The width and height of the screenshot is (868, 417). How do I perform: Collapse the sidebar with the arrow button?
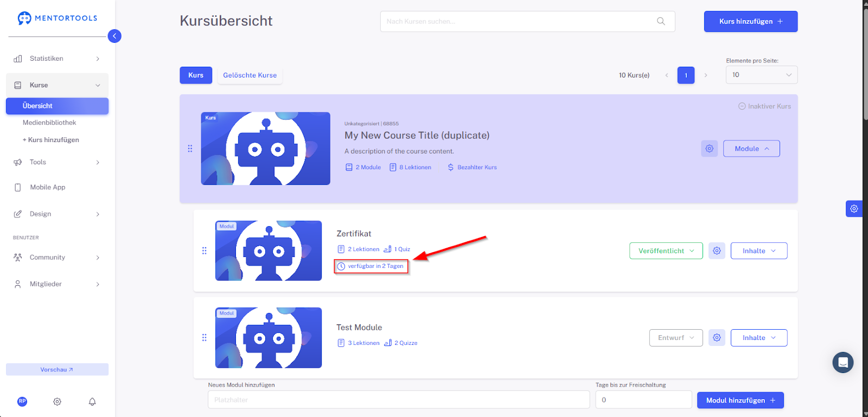tap(114, 36)
